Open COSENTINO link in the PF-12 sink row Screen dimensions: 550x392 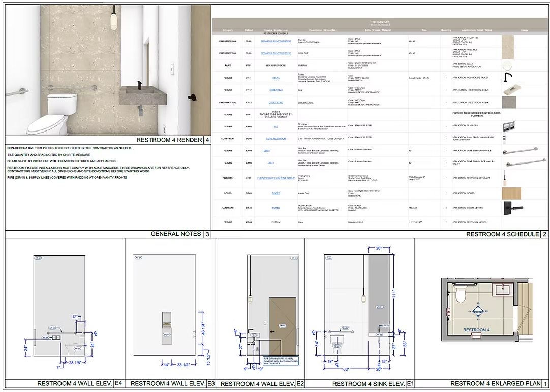click(x=276, y=90)
